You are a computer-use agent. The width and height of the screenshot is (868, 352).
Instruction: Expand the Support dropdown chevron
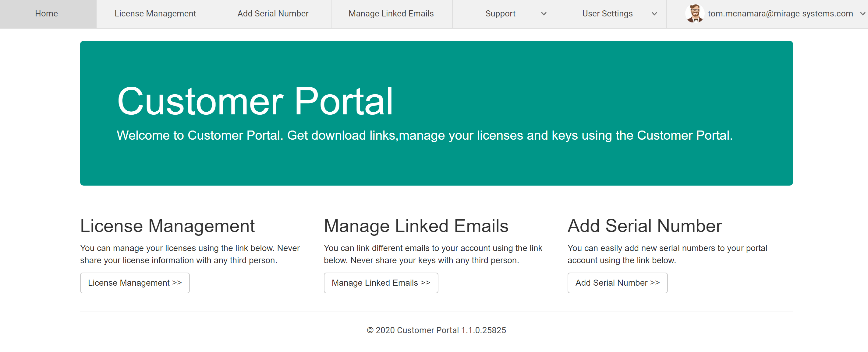pyautogui.click(x=544, y=14)
